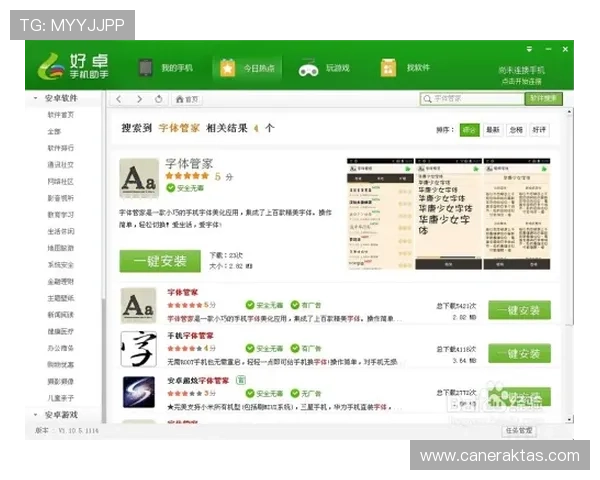Open 购物优惠 category
Image resolution: width=600 pixels, height=480 pixels.
click(60, 364)
